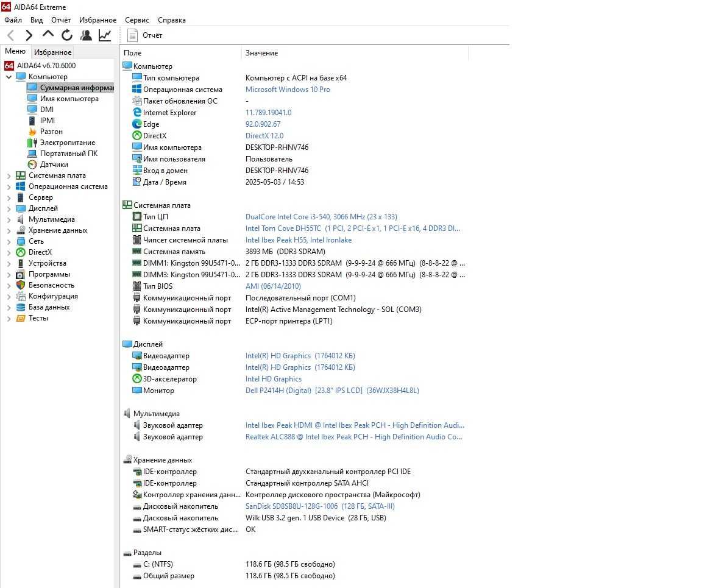The height and width of the screenshot is (588, 702).
Task: Open the Dell P2414H monitor link
Action: point(332,391)
